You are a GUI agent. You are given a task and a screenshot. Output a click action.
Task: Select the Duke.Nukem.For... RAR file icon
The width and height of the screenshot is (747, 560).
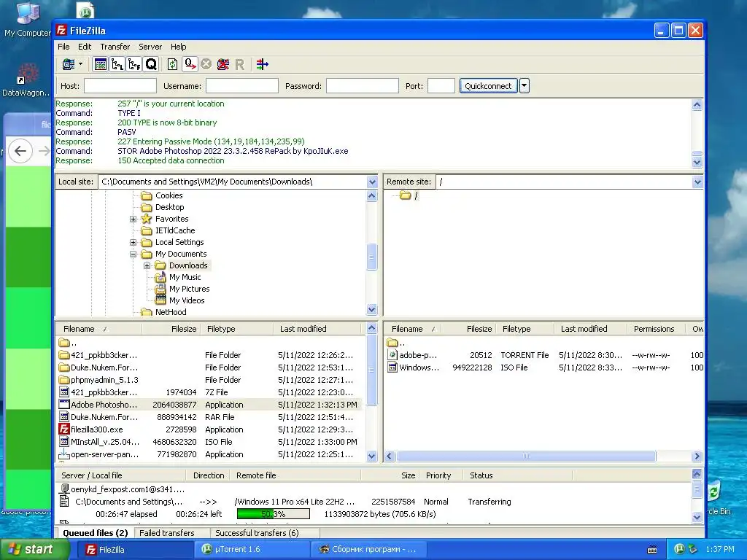[x=64, y=417]
